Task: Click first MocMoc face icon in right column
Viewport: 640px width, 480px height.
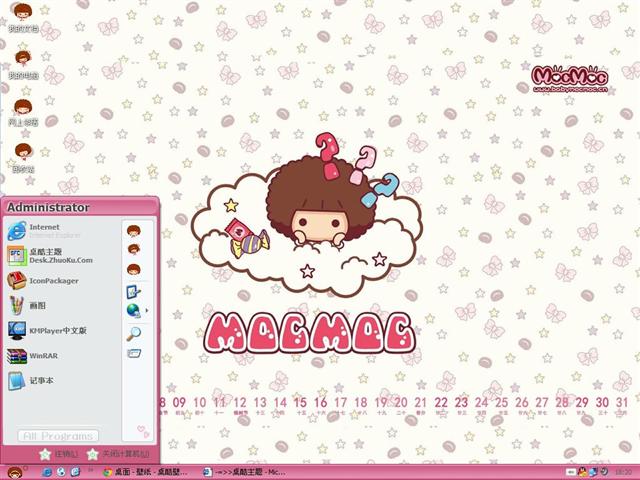Action: (x=134, y=231)
